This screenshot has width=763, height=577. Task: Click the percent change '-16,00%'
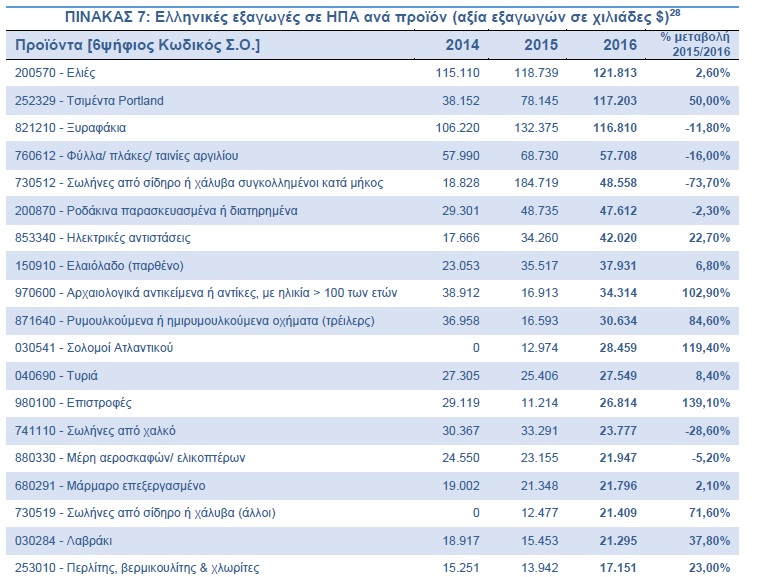(x=708, y=156)
